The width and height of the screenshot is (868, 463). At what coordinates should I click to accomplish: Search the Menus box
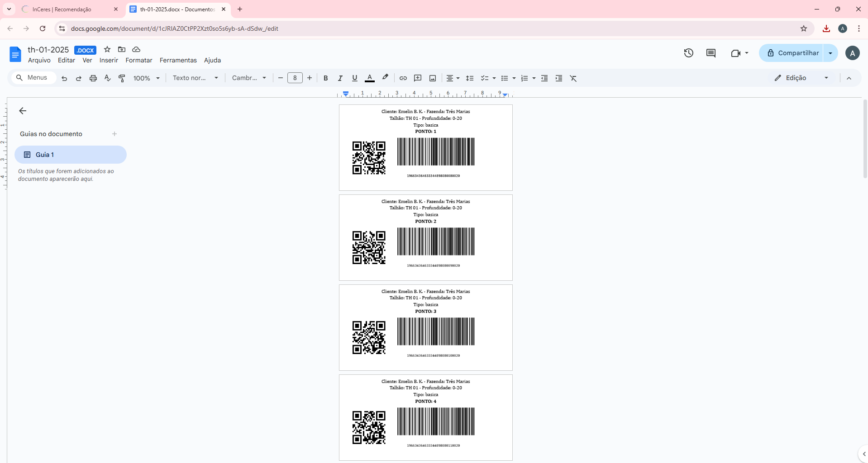click(33, 78)
